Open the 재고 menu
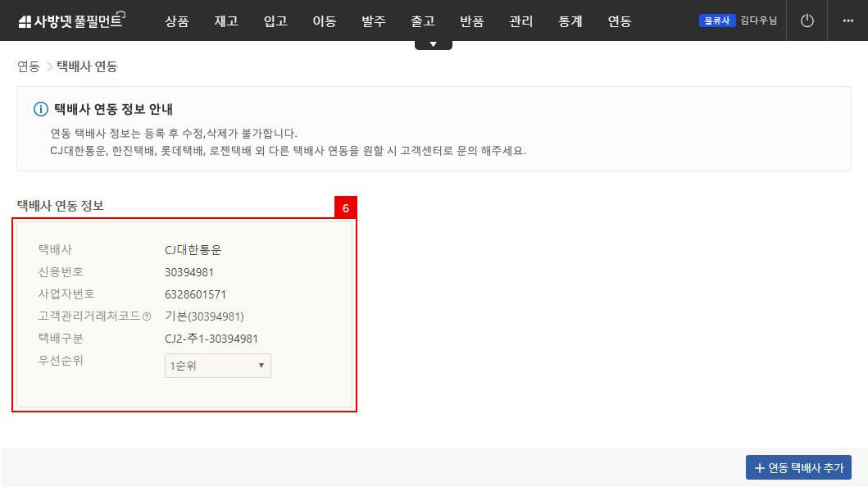Image resolution: width=868 pixels, height=487 pixels. (x=225, y=21)
